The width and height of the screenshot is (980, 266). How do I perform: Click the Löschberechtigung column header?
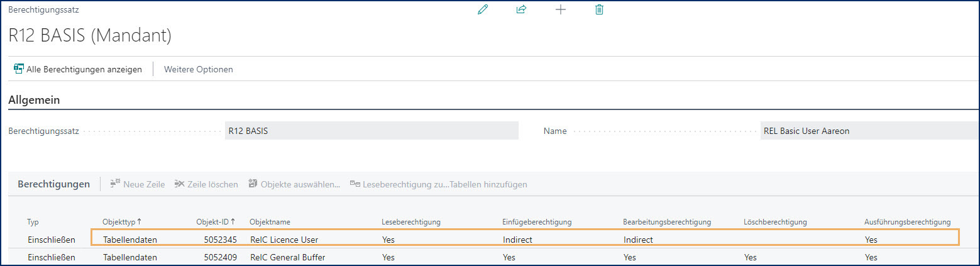tap(775, 222)
